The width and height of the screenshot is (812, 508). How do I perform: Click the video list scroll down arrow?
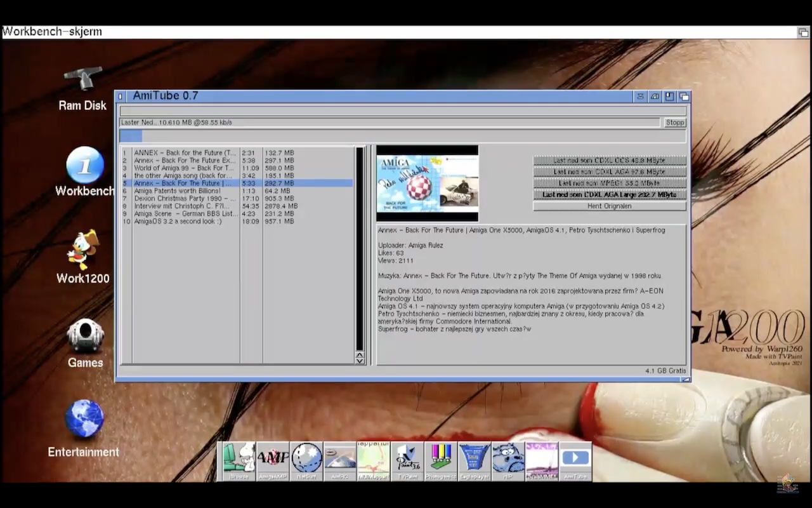tap(360, 361)
